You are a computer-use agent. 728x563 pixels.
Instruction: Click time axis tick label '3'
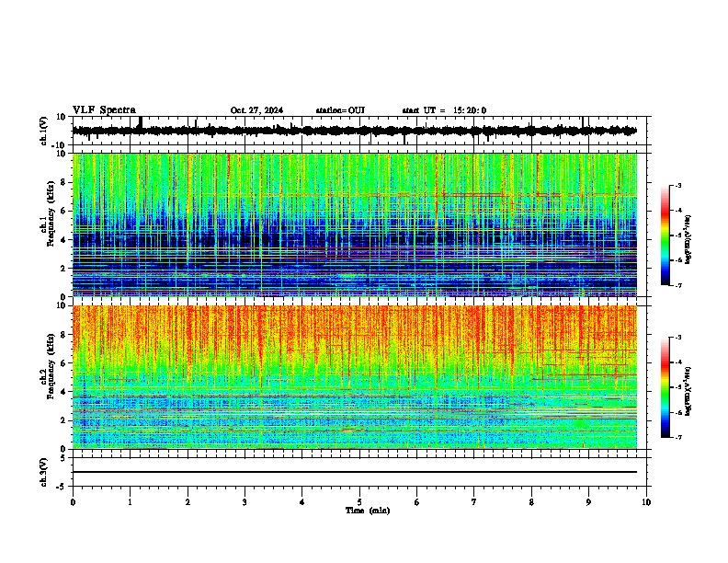tap(245, 502)
